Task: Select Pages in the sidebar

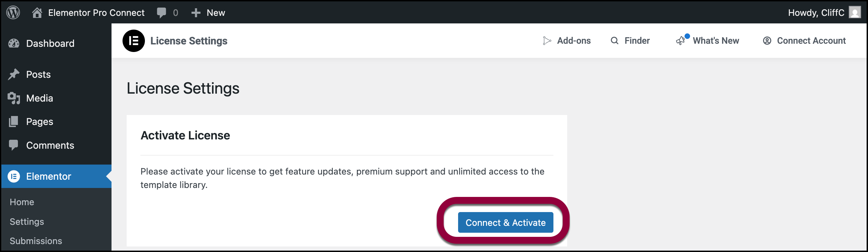Action: pos(40,122)
